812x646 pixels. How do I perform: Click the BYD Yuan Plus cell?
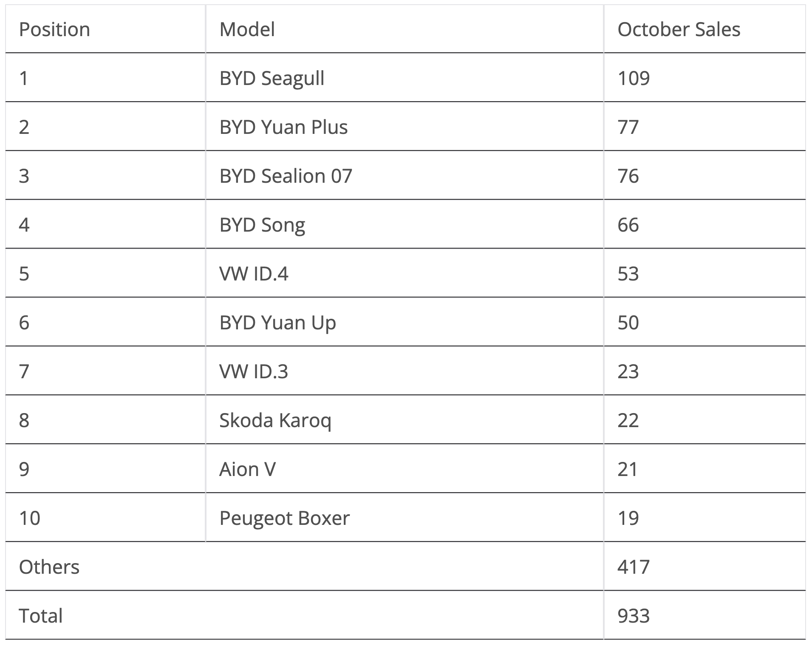coord(283,127)
